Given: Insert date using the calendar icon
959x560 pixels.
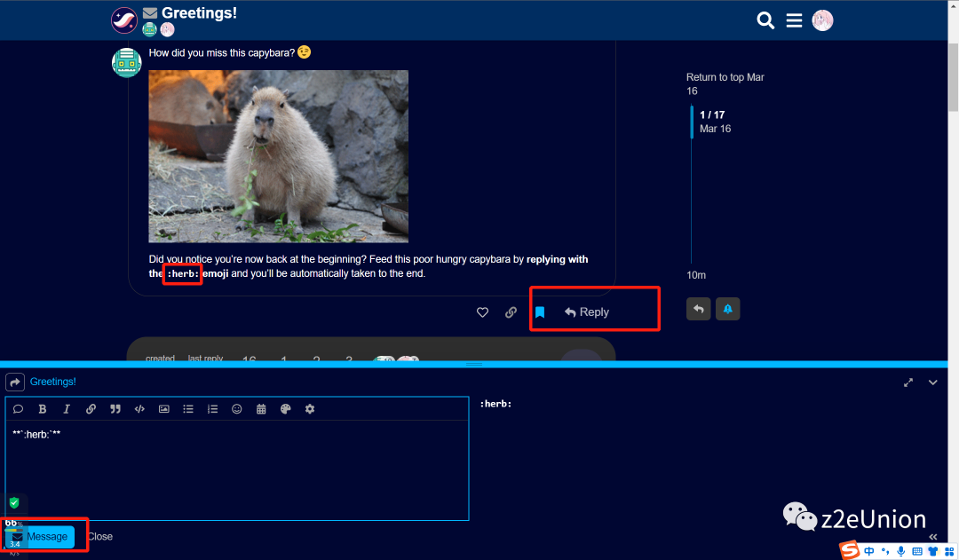Looking at the screenshot, I should pos(261,409).
